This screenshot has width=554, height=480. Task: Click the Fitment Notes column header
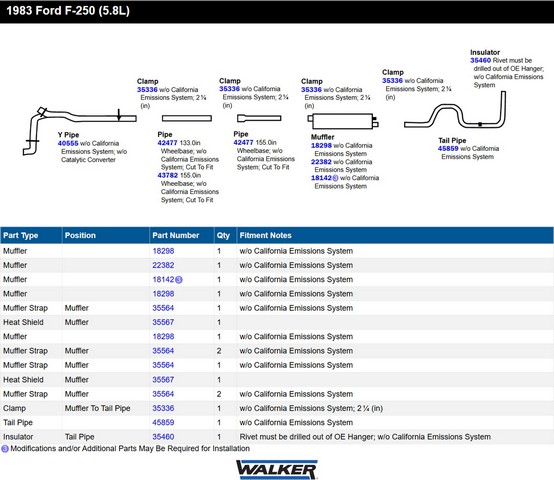click(395, 235)
